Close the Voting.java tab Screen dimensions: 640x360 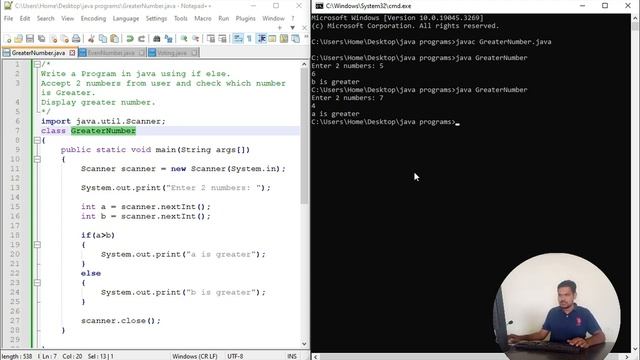click(x=194, y=53)
